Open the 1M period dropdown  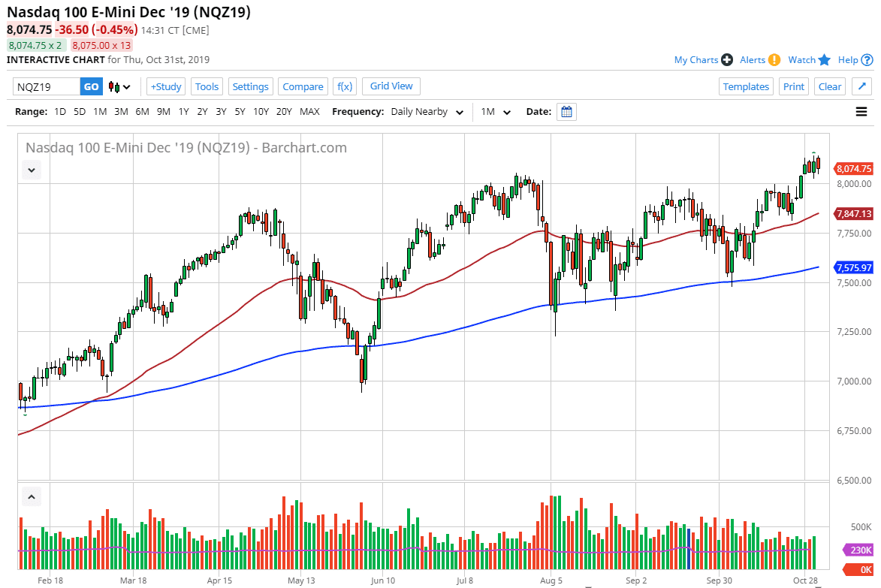tap(496, 112)
